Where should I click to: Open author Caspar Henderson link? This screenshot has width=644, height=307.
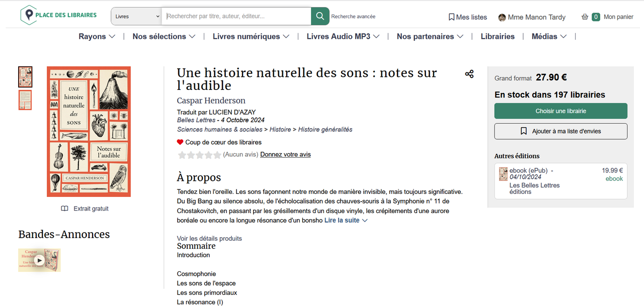pyautogui.click(x=211, y=100)
